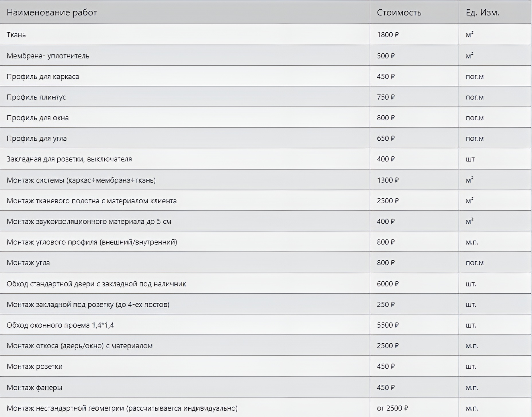Click the 1800 ₽ price cell

(x=388, y=35)
